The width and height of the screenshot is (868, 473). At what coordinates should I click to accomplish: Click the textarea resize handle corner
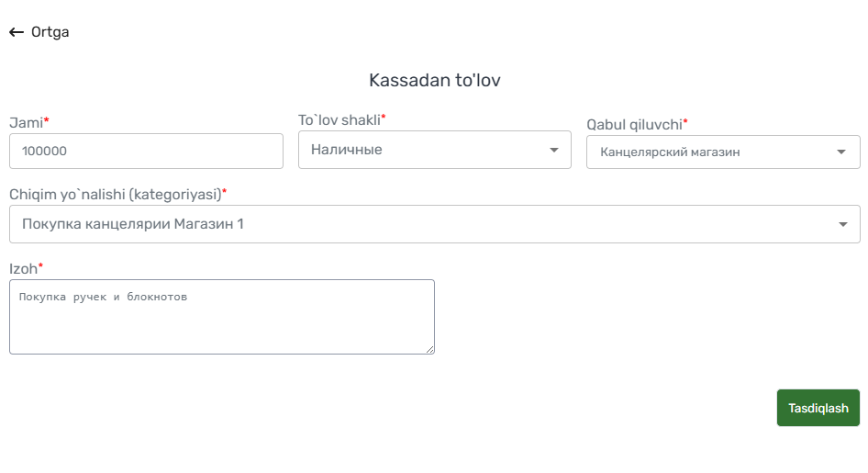[x=429, y=350]
